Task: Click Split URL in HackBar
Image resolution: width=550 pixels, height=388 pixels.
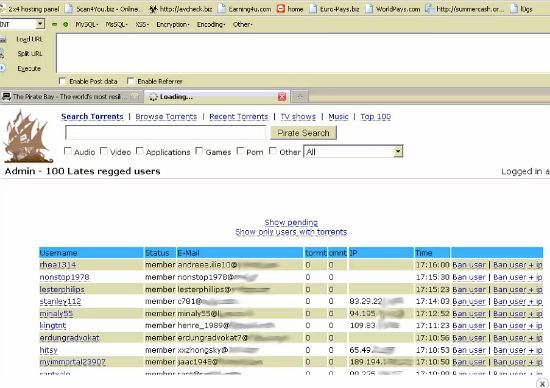Action: (30, 54)
